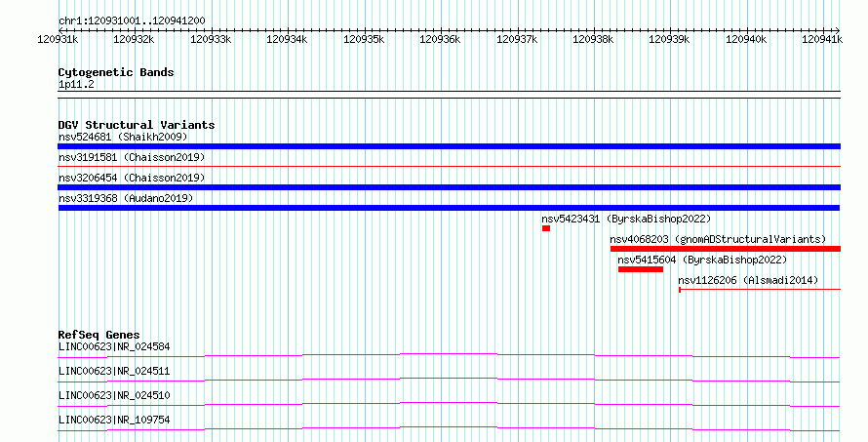The image size is (868, 442).
Task: Select the 120938k ruler tick label
Action: pos(593,39)
